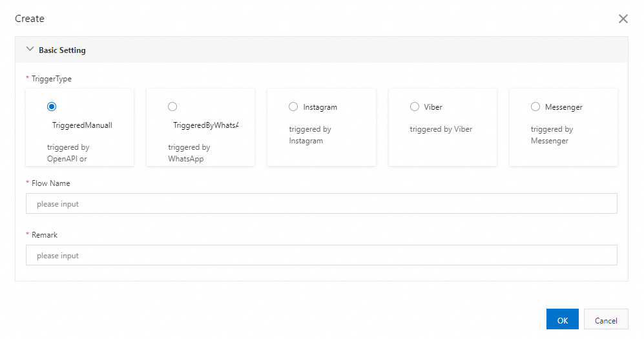This screenshot has height=339, width=644.
Task: Click the "triggered by Messenger" card description
Action: click(x=552, y=135)
